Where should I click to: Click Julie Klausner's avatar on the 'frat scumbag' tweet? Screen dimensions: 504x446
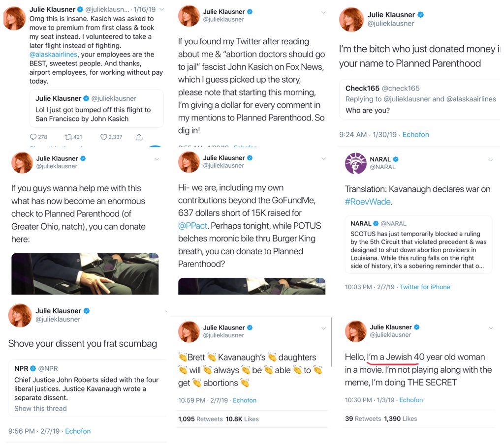[20, 315]
